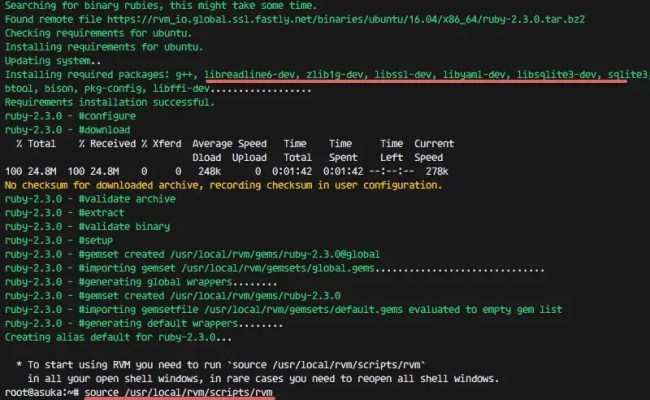Viewport: 650px width, 400px height.
Task: Click 'ruby-2.3.0 - #download' line
Action: point(67,130)
